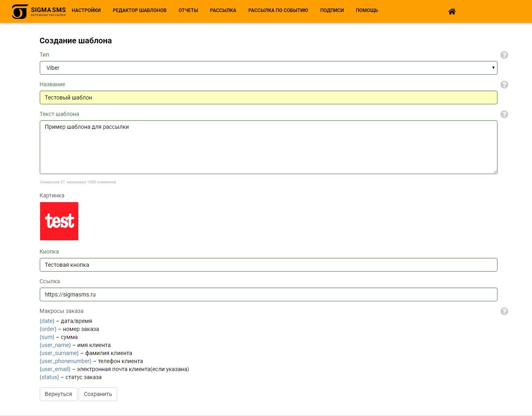This screenshot has height=416, width=532.
Task: Click the Sigma SMS logo
Action: tap(39, 12)
